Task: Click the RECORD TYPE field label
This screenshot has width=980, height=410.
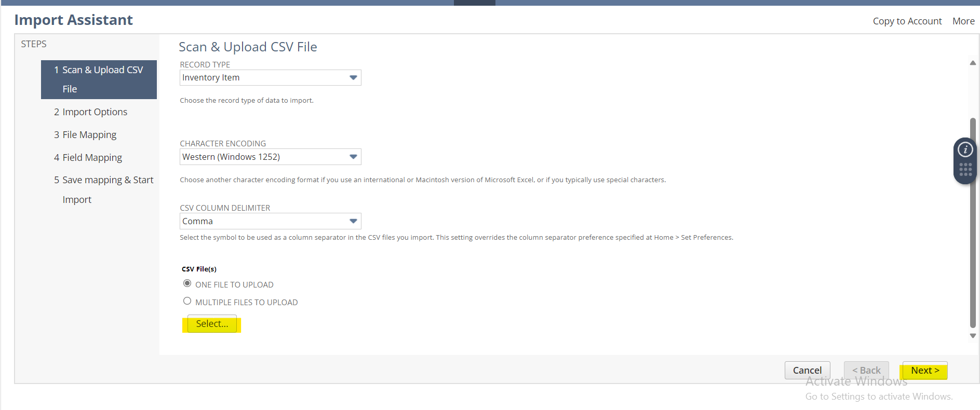Action: pyautogui.click(x=205, y=64)
